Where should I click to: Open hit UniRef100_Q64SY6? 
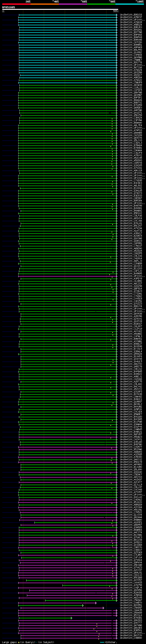point(131,138)
